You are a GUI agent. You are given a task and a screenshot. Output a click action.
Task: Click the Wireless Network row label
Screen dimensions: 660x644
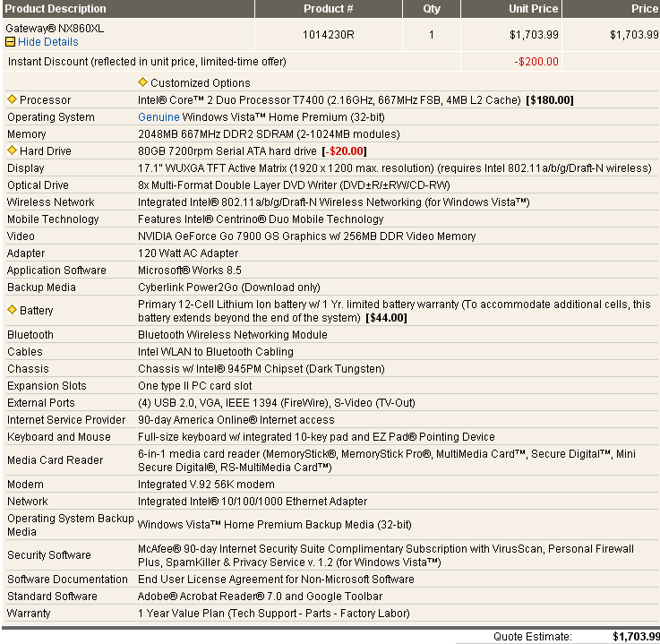click(x=50, y=202)
